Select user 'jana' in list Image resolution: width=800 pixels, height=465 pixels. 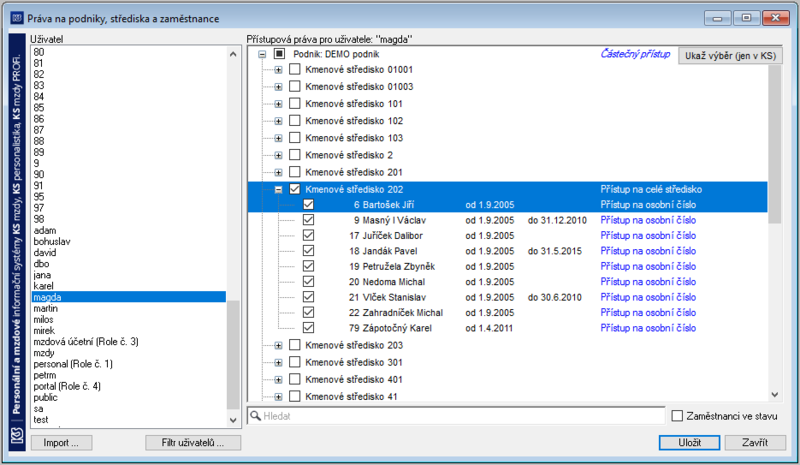coord(42,275)
